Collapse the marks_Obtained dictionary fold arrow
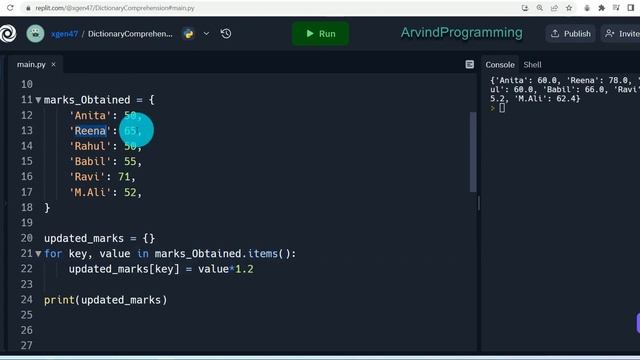This screenshot has width=640, height=360. pos(38,100)
